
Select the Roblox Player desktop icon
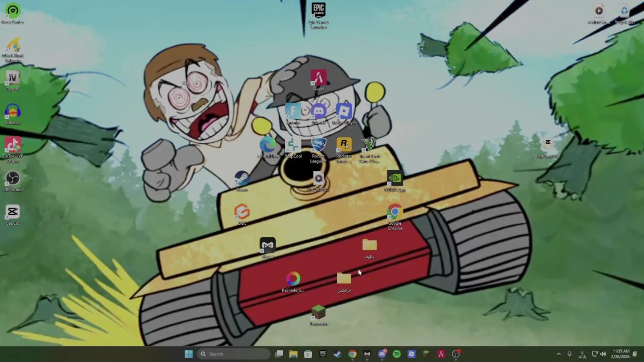pos(344,115)
